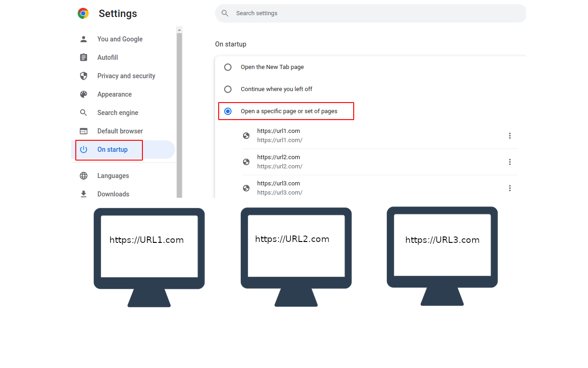The width and height of the screenshot is (588, 368).
Task: Go to Search engine settings
Action: click(x=118, y=113)
